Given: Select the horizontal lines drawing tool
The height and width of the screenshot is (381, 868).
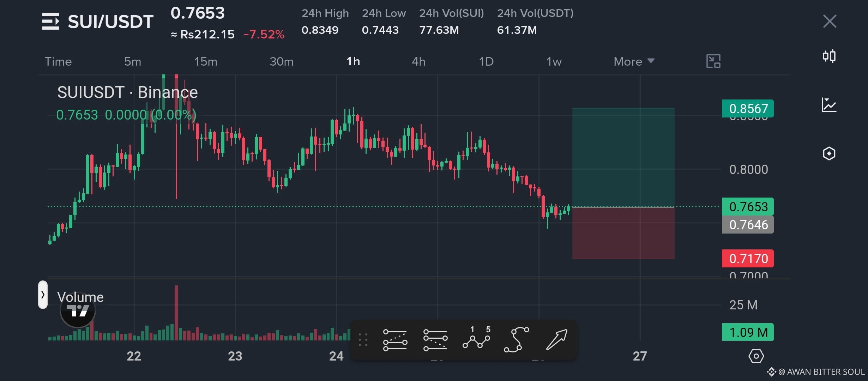Looking at the screenshot, I should click(435, 340).
